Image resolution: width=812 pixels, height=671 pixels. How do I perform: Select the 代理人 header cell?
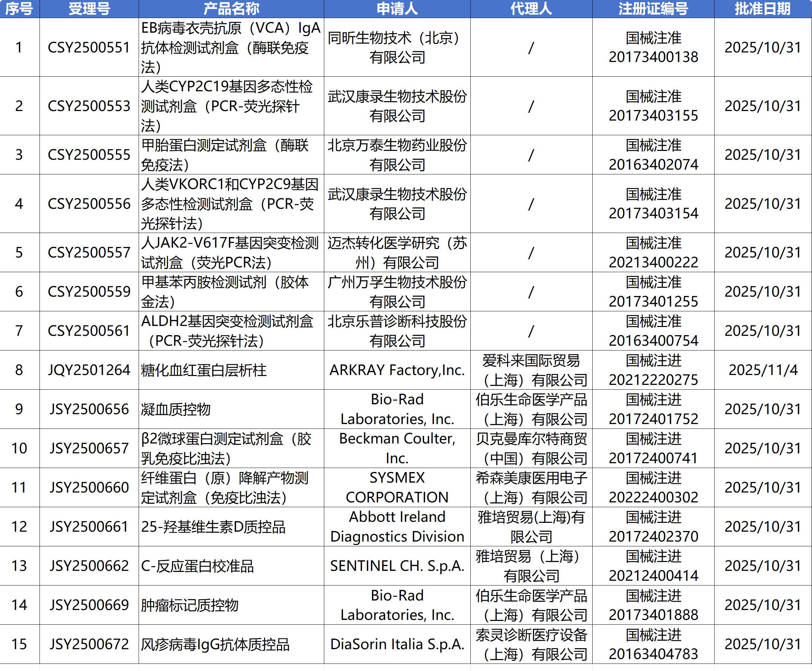tap(531, 9)
